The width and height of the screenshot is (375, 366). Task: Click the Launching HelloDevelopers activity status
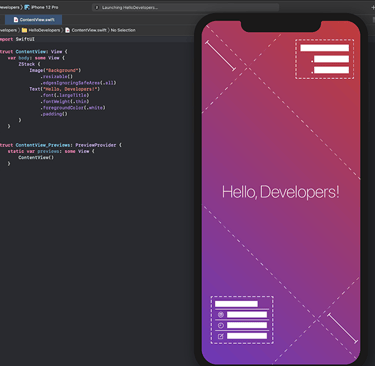coord(185,7)
